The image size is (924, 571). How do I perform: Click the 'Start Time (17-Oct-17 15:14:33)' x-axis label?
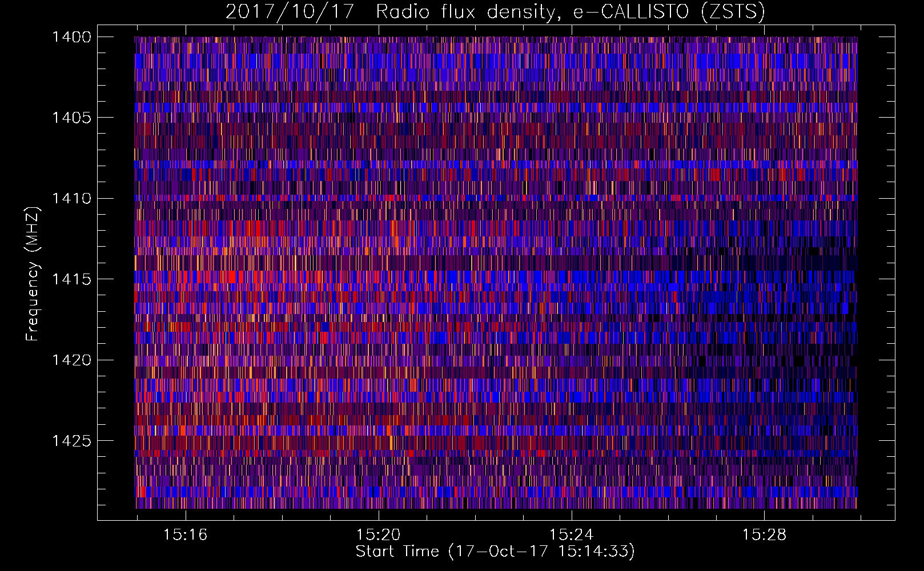[495, 552]
